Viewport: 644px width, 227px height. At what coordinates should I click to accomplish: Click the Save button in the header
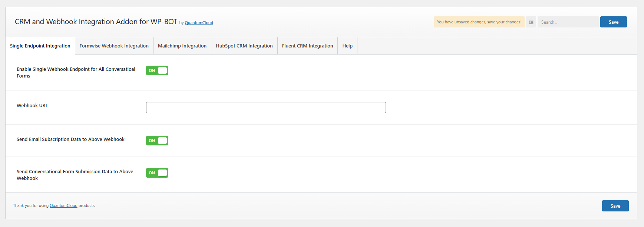(x=613, y=22)
